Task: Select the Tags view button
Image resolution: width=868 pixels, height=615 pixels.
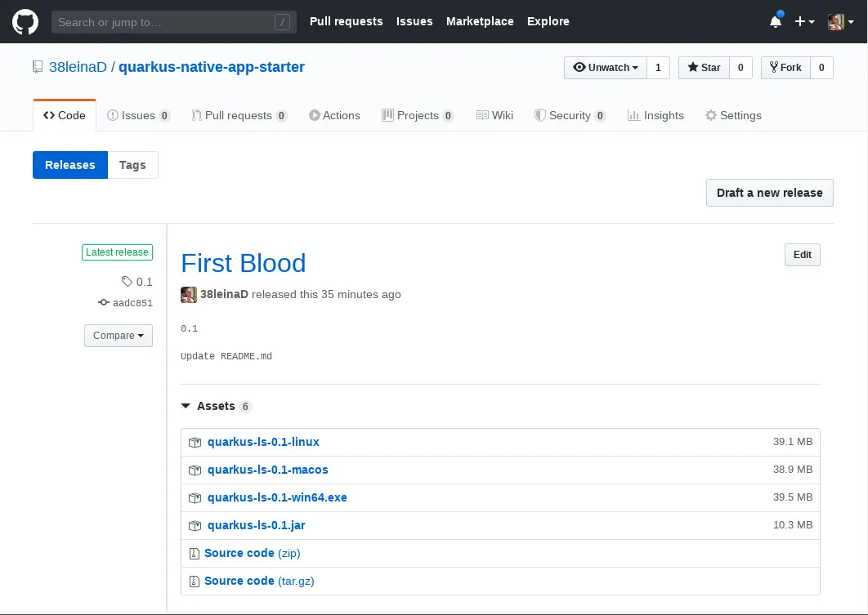Action: click(x=132, y=165)
